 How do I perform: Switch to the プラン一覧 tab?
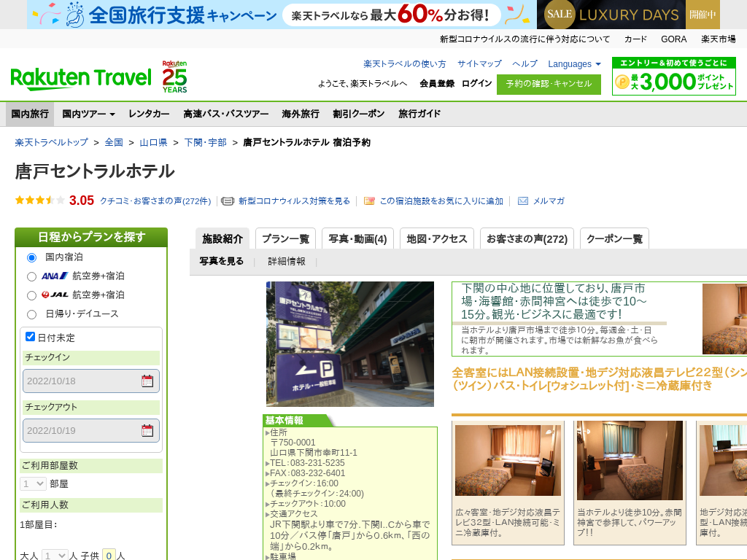pyautogui.click(x=285, y=238)
